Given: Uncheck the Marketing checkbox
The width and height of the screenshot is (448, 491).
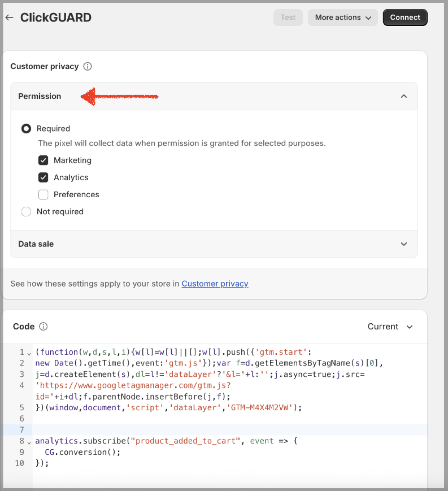Looking at the screenshot, I should [x=43, y=160].
